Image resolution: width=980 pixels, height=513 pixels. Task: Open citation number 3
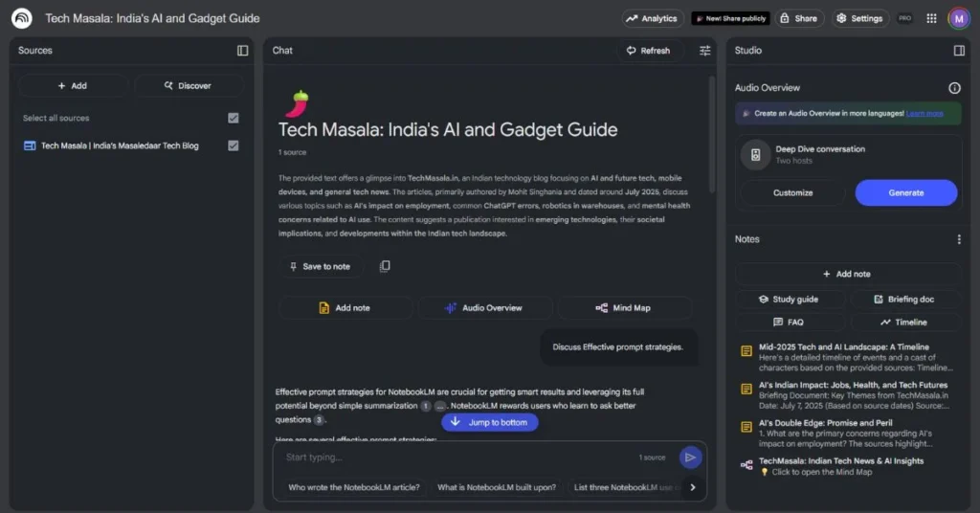(x=319, y=420)
